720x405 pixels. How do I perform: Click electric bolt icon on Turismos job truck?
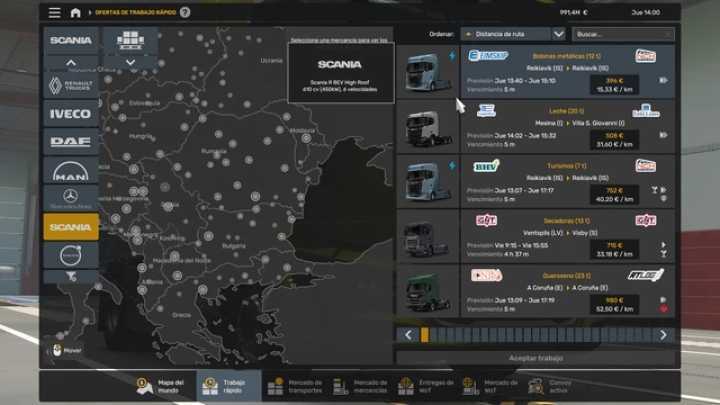[452, 165]
